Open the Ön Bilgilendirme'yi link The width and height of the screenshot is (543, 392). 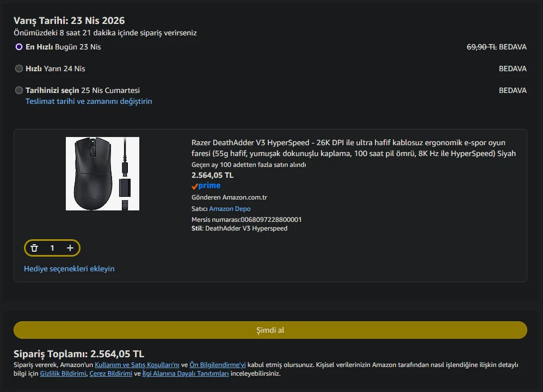tap(218, 365)
